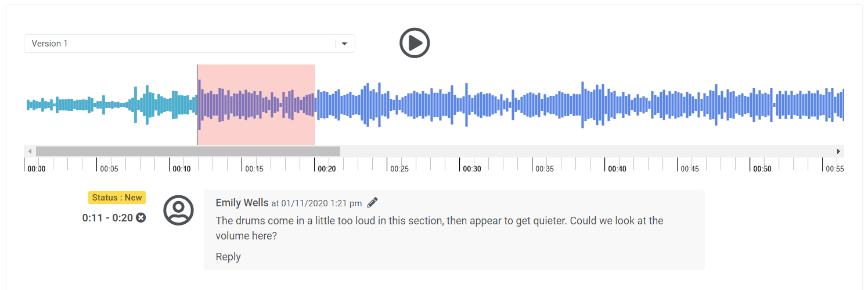The image size is (868, 290).
Task: Click the 00:50 mark on the timeline
Action: (762, 169)
